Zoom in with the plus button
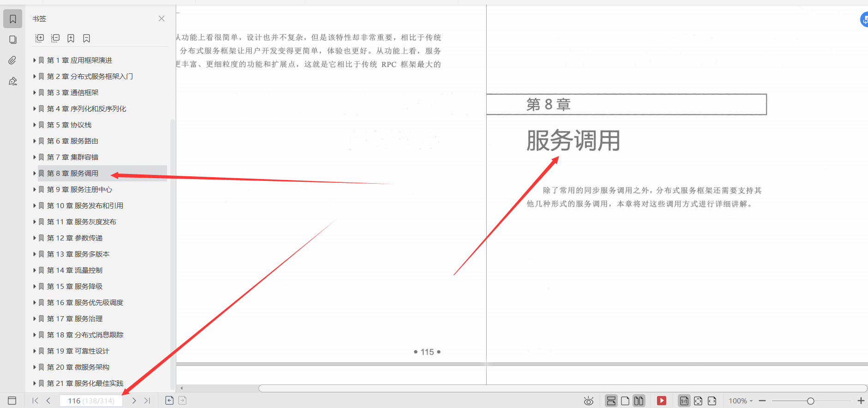The height and width of the screenshot is (408, 868). click(x=861, y=401)
